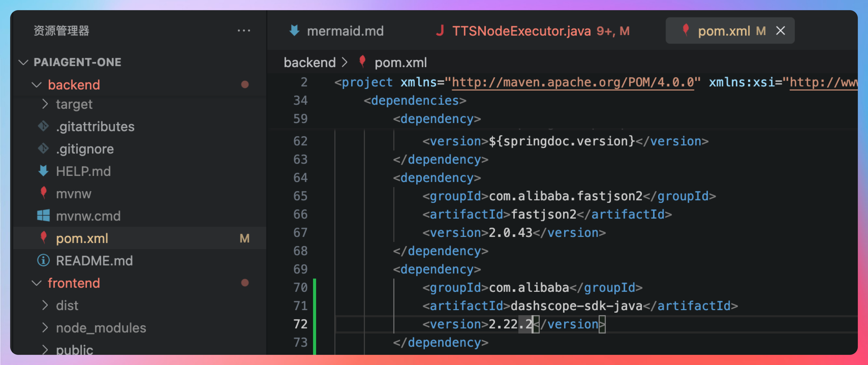Click the explorer three-dot more actions icon

[x=244, y=31]
